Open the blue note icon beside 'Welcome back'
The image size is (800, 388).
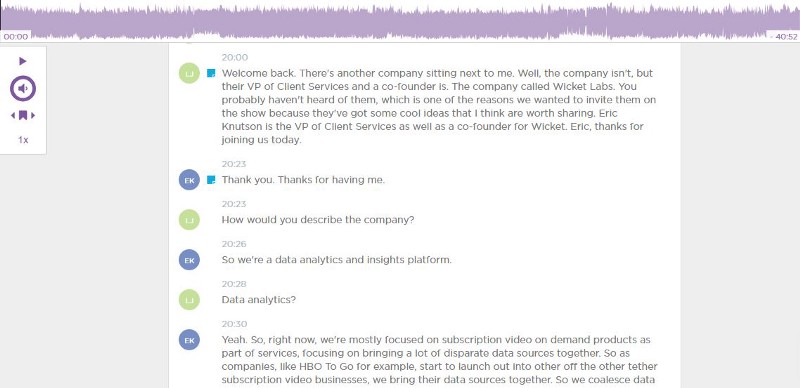pyautogui.click(x=211, y=74)
